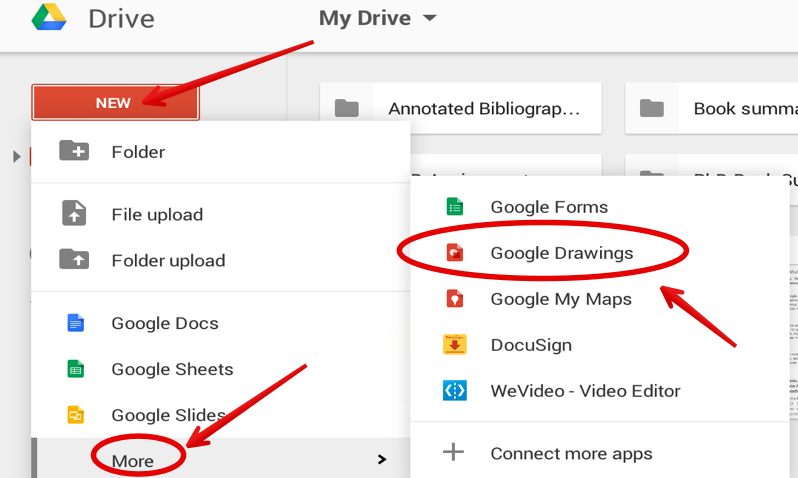Screen dimensions: 798x478
Task: Click the new Folder plus icon
Action: tap(74, 151)
